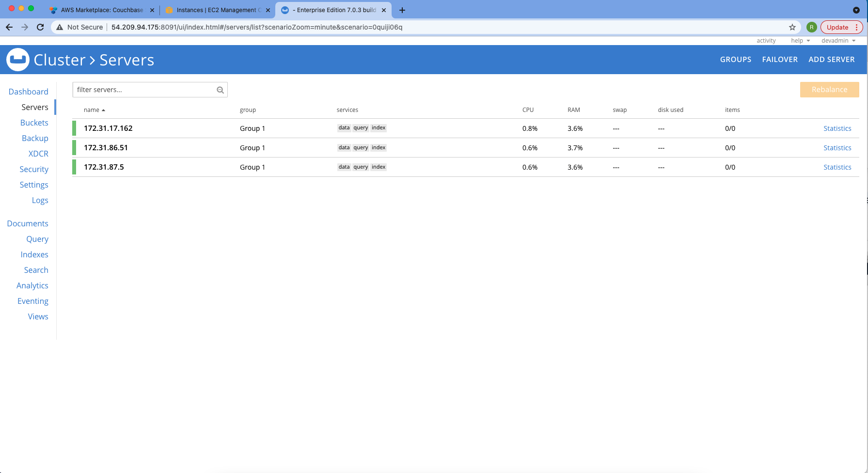Click the magnifier icon in filter servers box
Image resolution: width=868 pixels, height=473 pixels.
coord(220,90)
